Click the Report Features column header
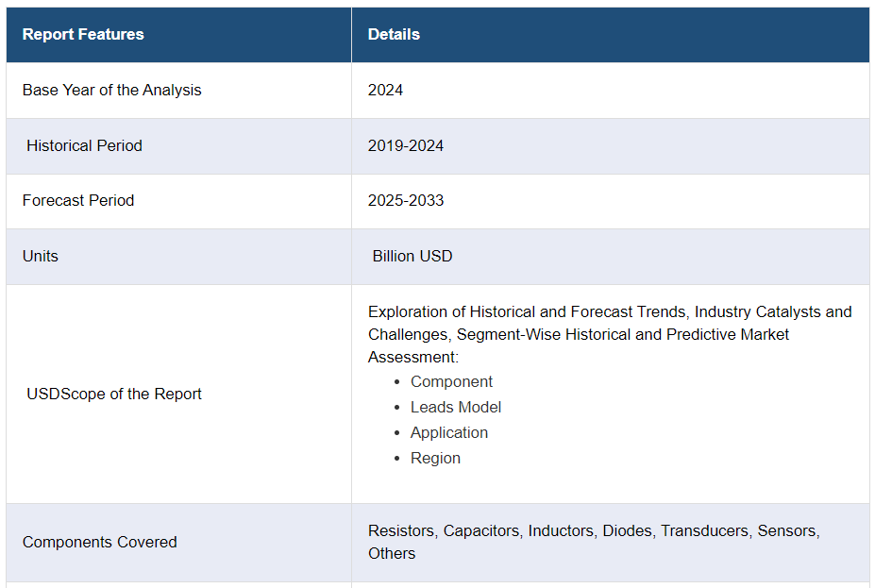The height and width of the screenshot is (588, 875). 83,34
